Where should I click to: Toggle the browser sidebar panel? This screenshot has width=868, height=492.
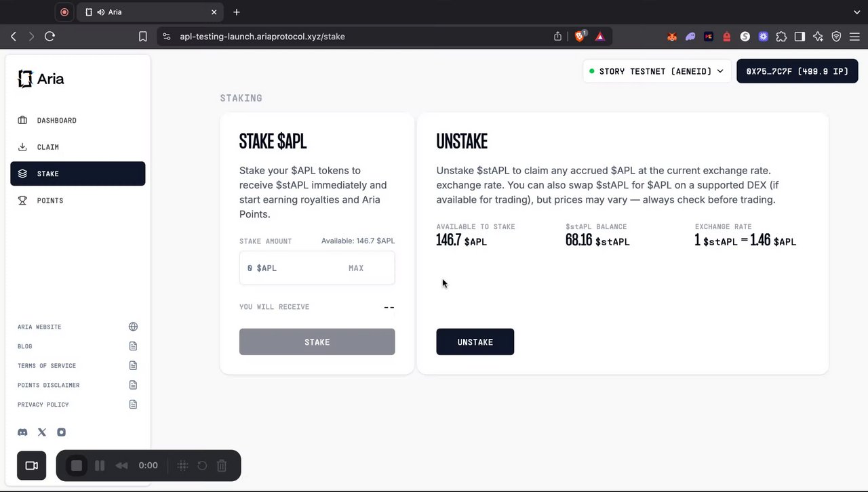click(800, 37)
